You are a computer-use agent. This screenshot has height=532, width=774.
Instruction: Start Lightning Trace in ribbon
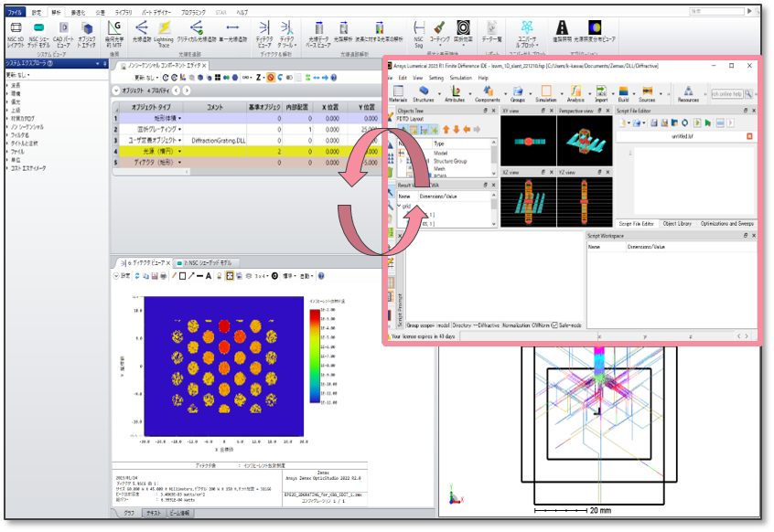coord(164,34)
